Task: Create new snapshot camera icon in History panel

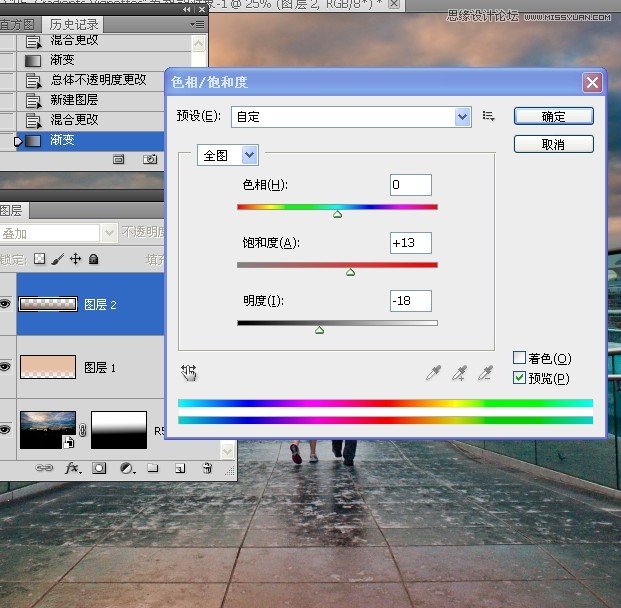Action: coord(149,158)
